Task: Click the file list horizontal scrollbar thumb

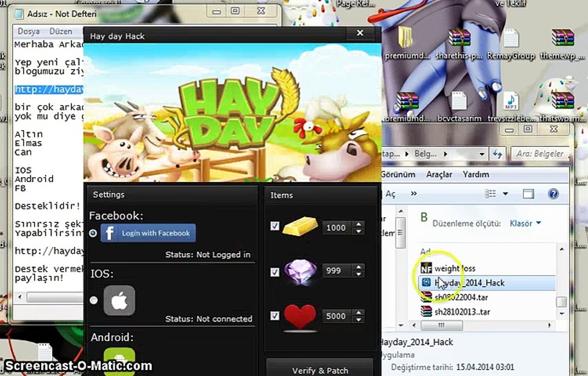Action: (441, 325)
